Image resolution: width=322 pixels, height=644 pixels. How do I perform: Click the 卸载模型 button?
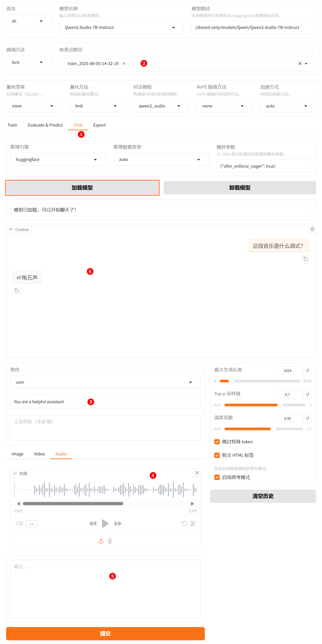click(x=239, y=187)
